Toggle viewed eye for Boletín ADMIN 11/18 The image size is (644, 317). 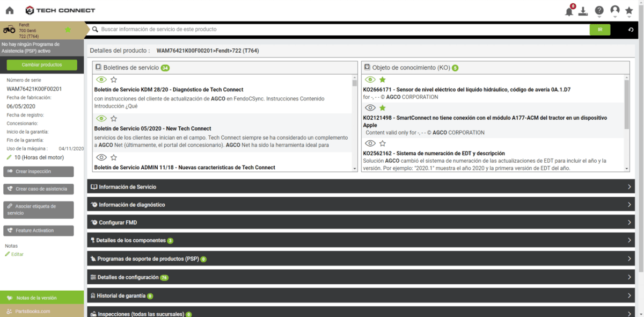click(101, 157)
